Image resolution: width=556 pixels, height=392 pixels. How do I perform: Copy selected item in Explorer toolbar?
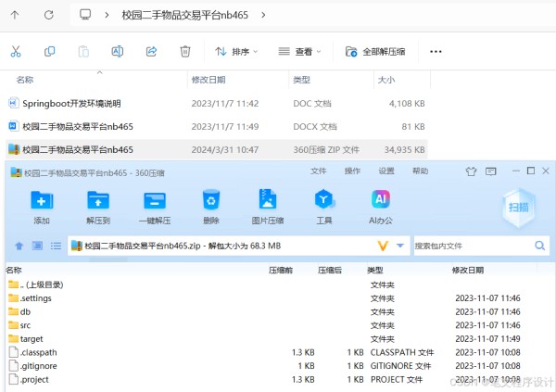50,52
